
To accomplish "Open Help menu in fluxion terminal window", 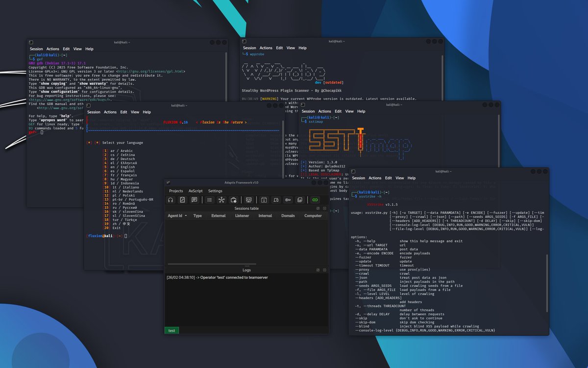I will (x=147, y=112).
